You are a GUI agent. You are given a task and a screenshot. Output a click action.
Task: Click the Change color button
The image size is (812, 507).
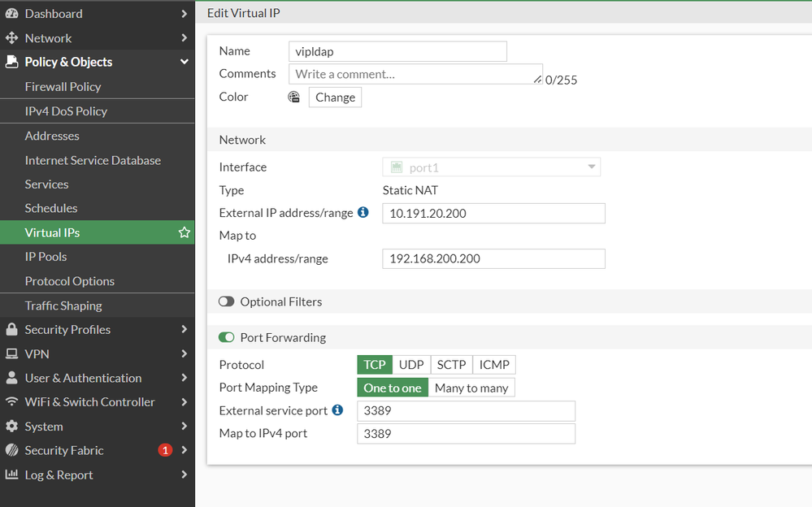click(335, 97)
